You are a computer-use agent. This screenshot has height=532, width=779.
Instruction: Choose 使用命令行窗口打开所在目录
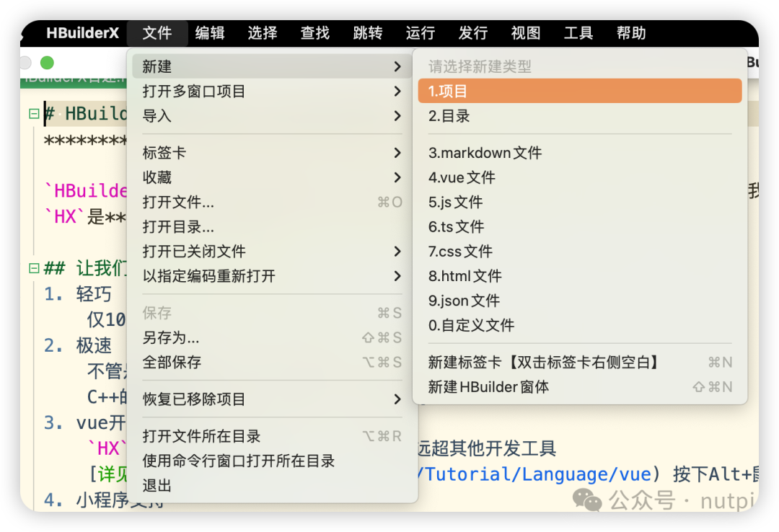click(x=272, y=461)
